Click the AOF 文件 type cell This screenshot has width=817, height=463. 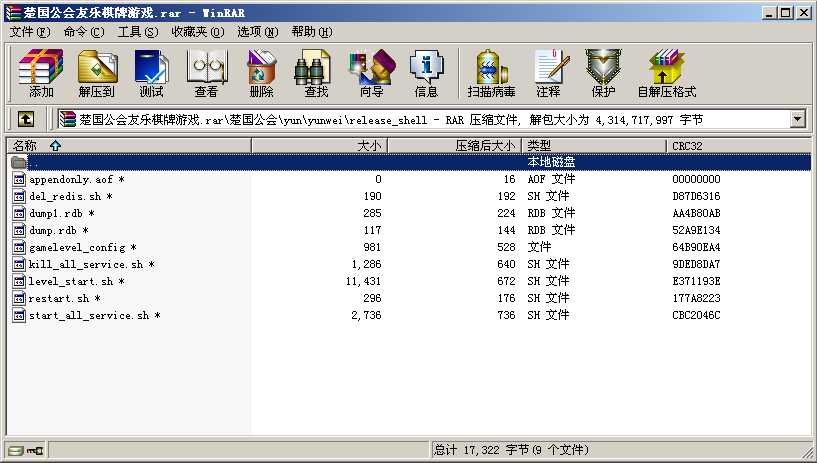click(551, 179)
